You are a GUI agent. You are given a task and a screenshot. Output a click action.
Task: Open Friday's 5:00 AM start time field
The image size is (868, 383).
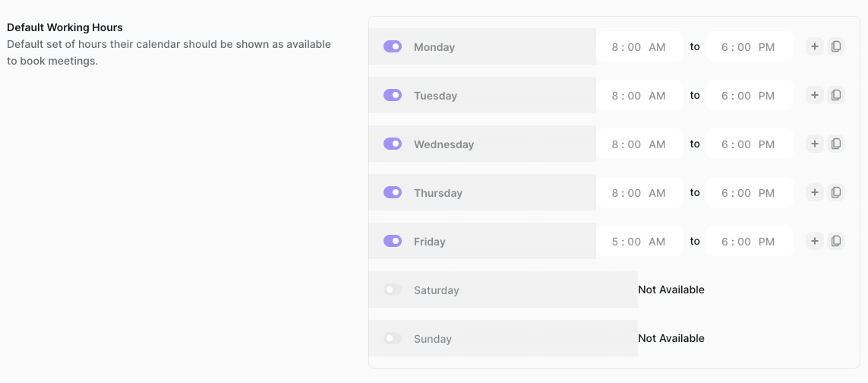[x=639, y=241]
